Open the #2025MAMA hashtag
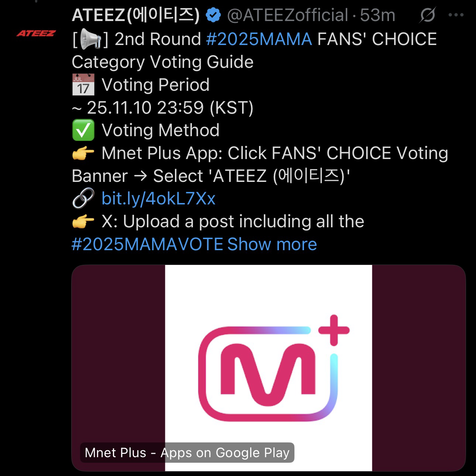476x476 pixels. point(259,39)
